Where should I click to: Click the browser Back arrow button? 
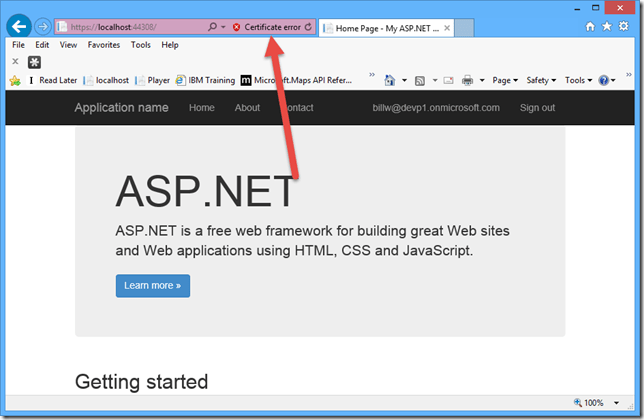19,27
